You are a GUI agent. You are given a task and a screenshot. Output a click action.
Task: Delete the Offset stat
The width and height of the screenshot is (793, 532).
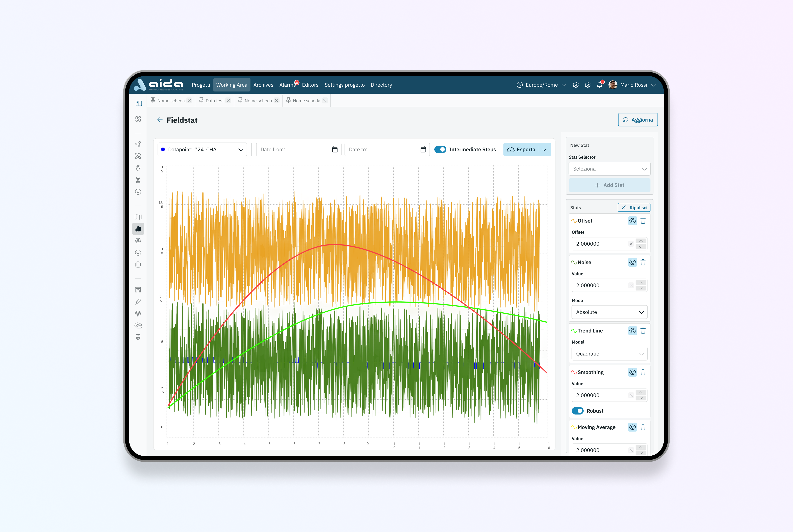pos(643,221)
